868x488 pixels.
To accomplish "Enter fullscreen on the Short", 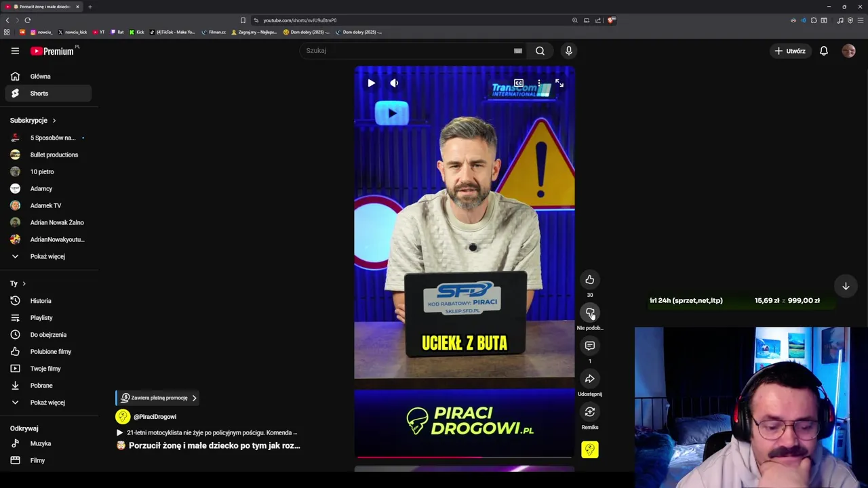I will 559,83.
